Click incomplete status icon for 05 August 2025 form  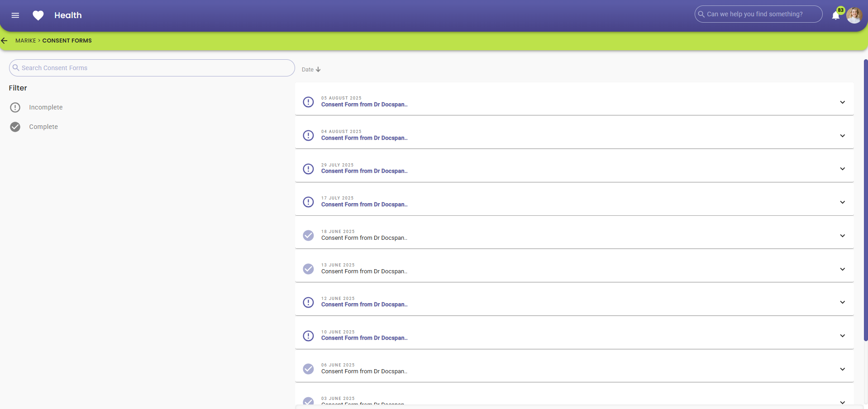(308, 102)
